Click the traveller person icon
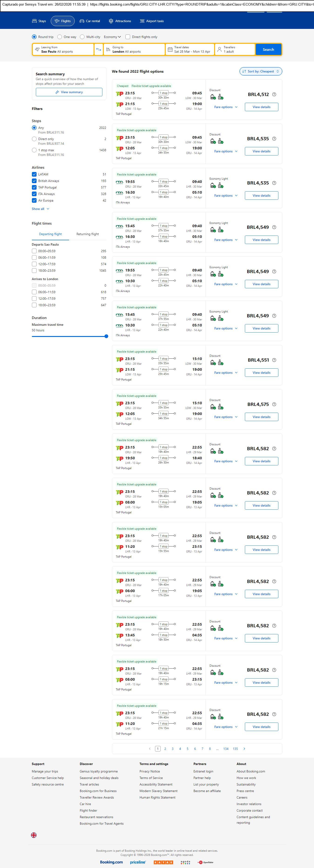This screenshot has width=314, height=868. point(219,50)
